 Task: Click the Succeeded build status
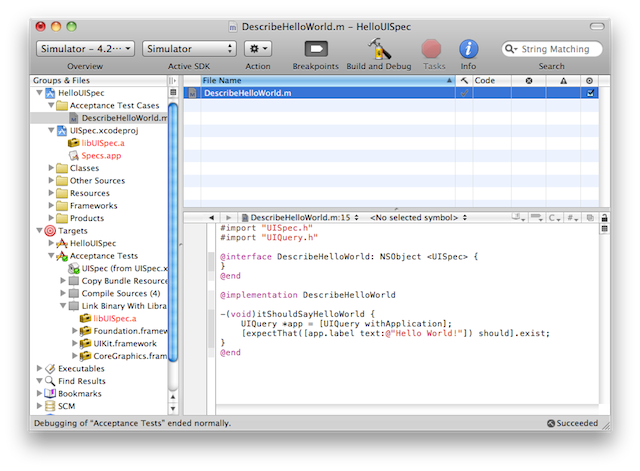(573, 423)
